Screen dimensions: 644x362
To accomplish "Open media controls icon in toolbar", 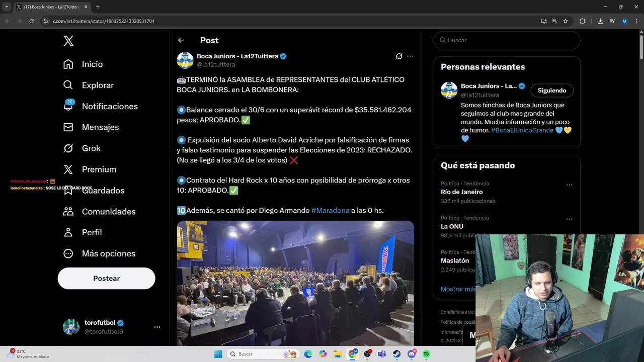I will pyautogui.click(x=612, y=21).
